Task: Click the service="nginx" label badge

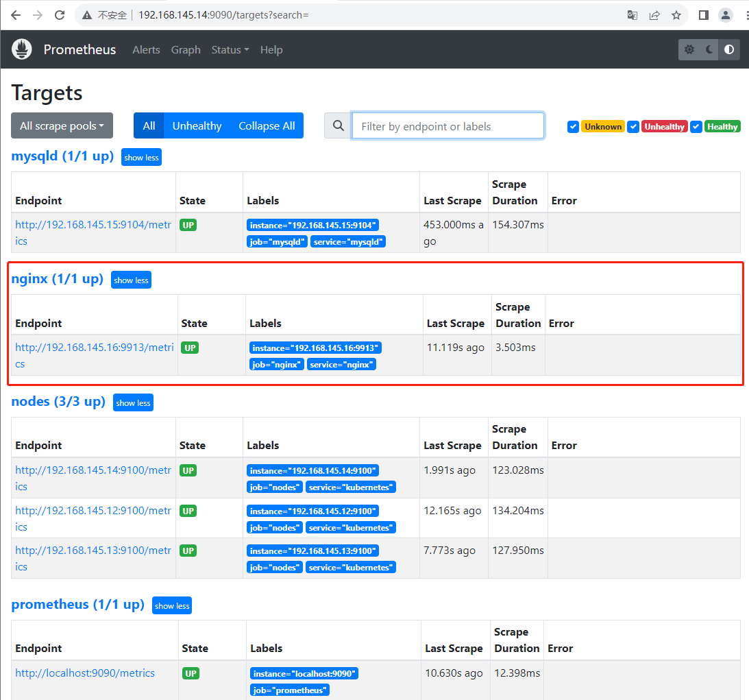Action: point(341,365)
